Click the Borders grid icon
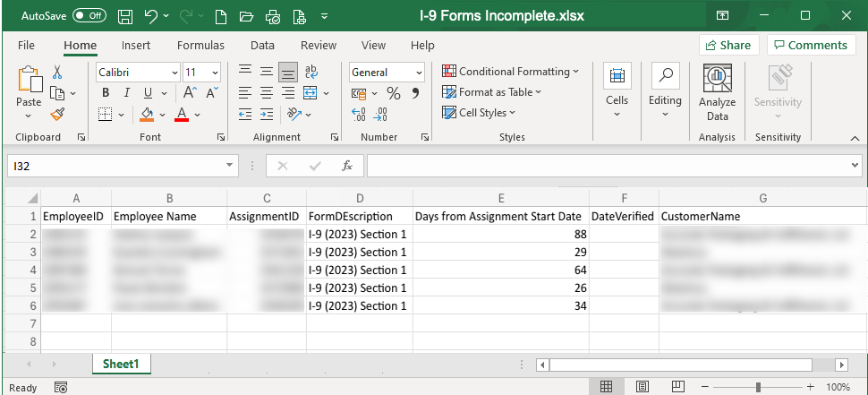The width and height of the screenshot is (868, 395). tap(106, 114)
